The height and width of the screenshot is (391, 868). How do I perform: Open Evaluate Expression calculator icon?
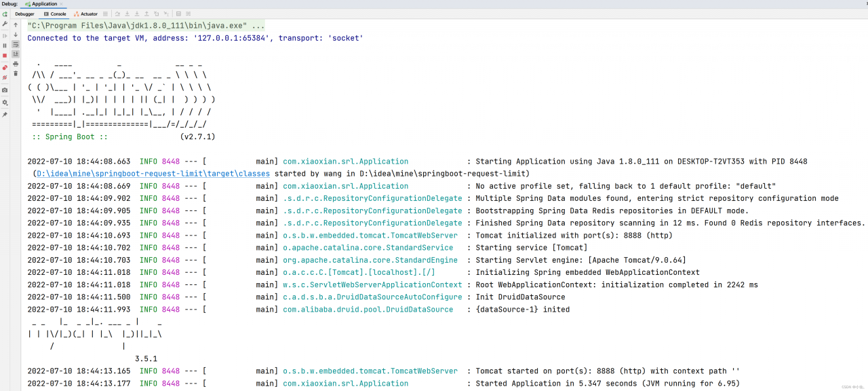point(178,14)
